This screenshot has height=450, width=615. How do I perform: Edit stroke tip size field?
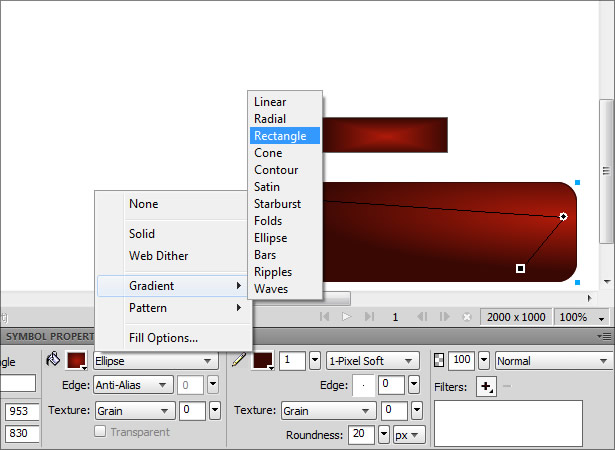pos(292,361)
